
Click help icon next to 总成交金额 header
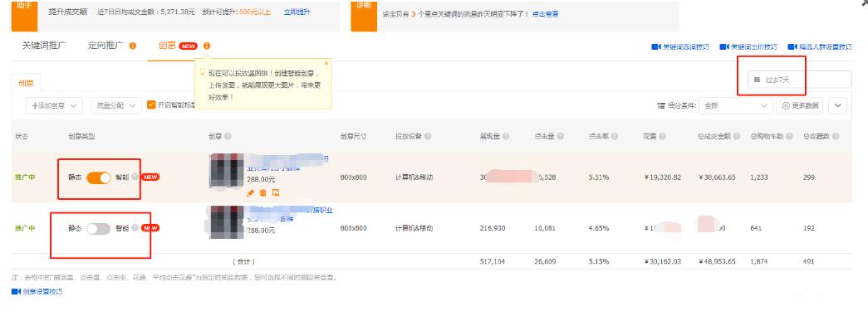[x=736, y=136]
